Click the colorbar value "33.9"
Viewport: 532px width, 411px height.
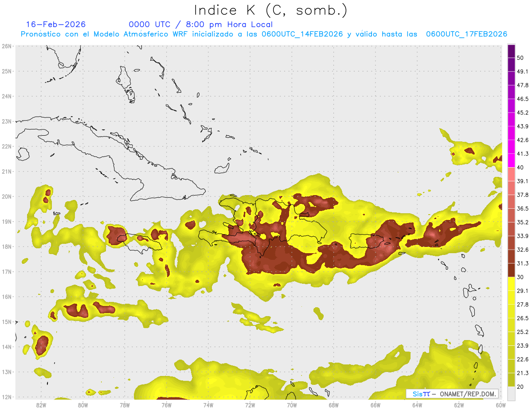click(x=523, y=236)
